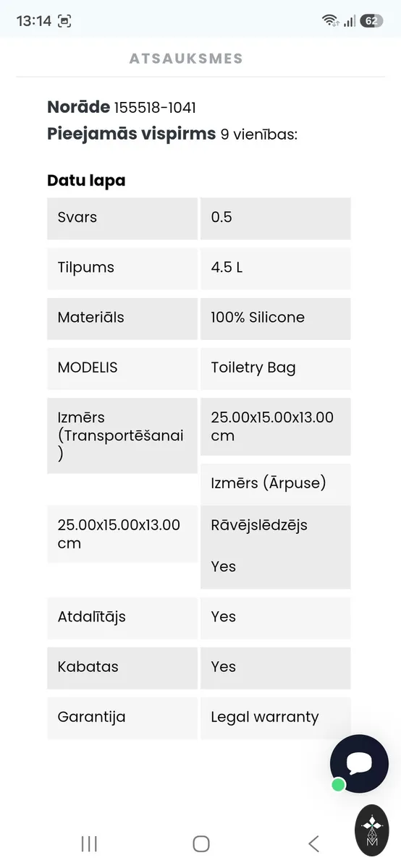Tap the Legal warranty value cell
The height and width of the screenshot is (868, 401).
[276, 718]
